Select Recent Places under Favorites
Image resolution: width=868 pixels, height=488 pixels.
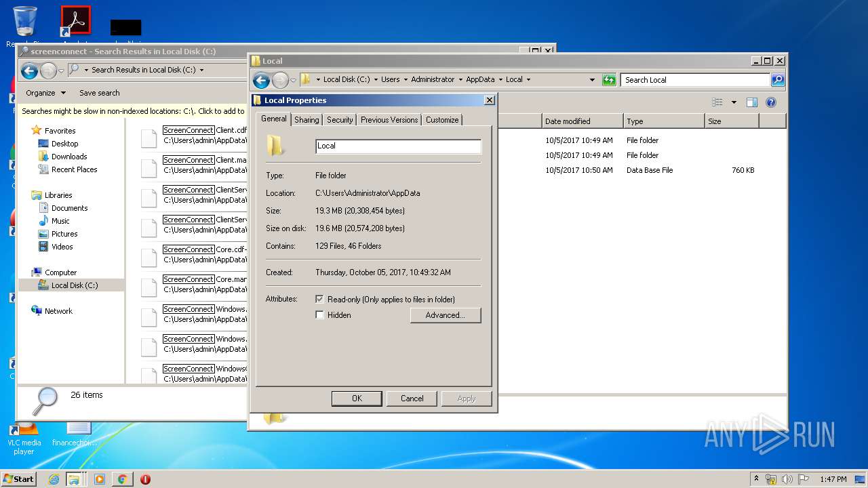pyautogui.click(x=74, y=169)
